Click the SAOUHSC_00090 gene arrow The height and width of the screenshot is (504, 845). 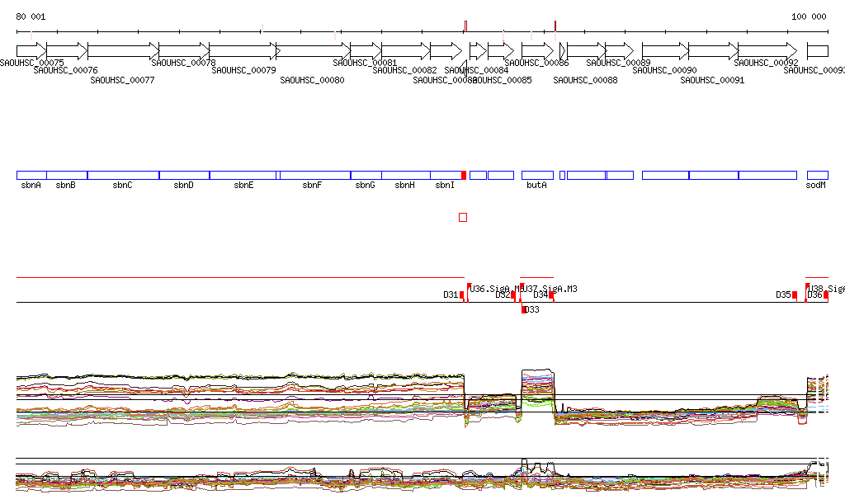tap(666, 52)
